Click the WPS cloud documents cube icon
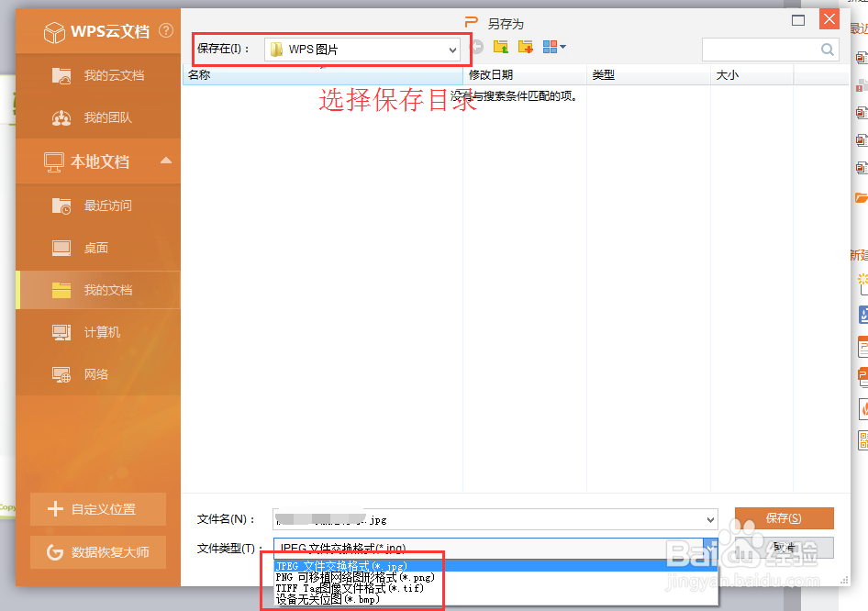The width and height of the screenshot is (868, 611). click(x=54, y=32)
